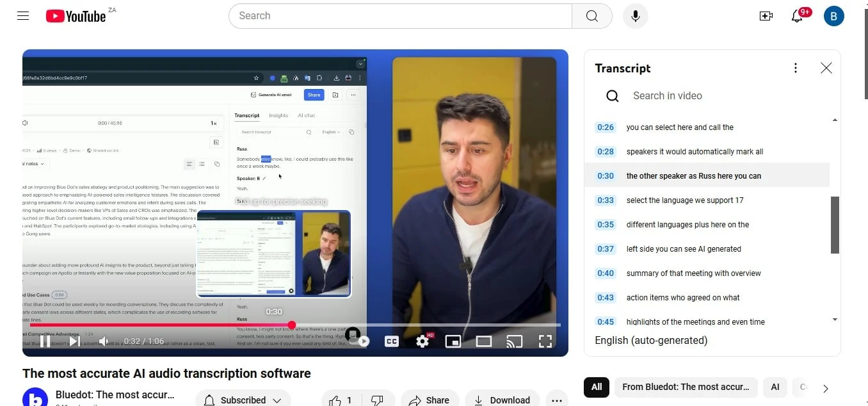The height and width of the screenshot is (406, 868).
Task: Open transcript more options three dots
Action: coord(796,68)
